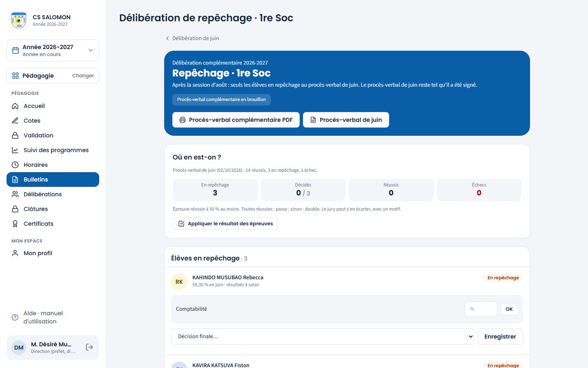588x368 pixels.
Task: Click OK next to Comptabilité score
Action: (509, 309)
